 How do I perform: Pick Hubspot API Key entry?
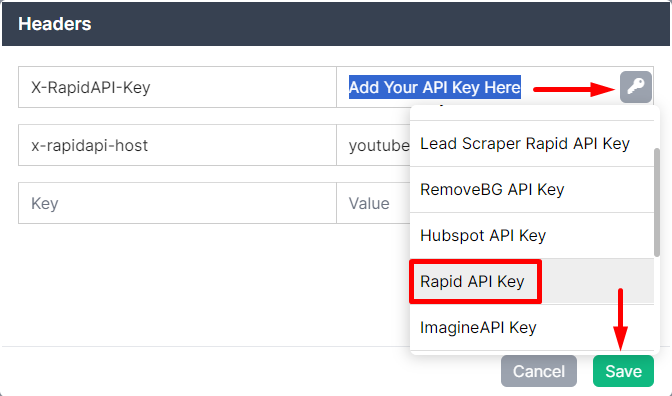tap(532, 235)
